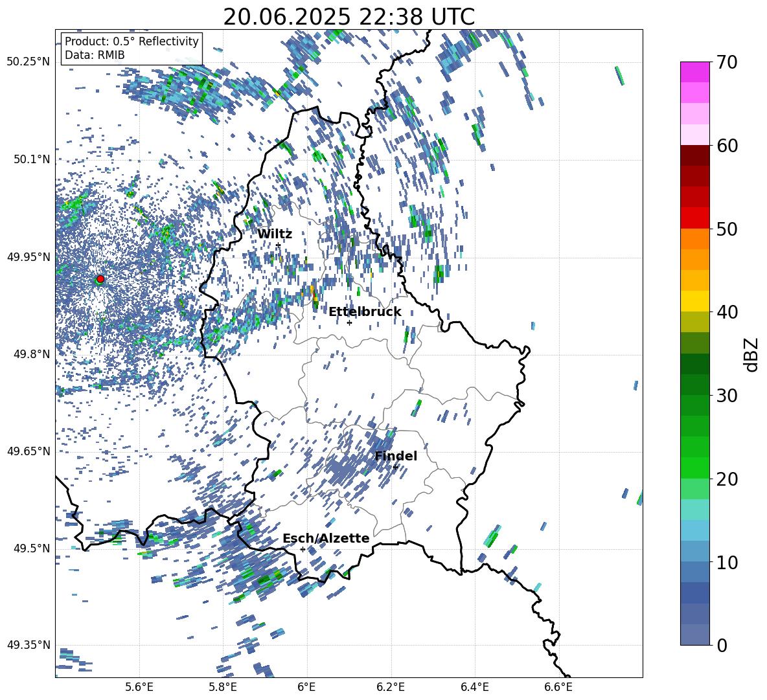Click the 40 colorbar tick label
Screen dimensions: 767x700
[x=727, y=312]
